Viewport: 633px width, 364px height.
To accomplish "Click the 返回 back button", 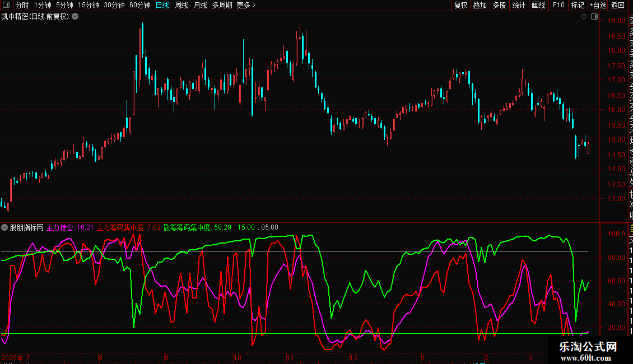I will coord(618,5).
